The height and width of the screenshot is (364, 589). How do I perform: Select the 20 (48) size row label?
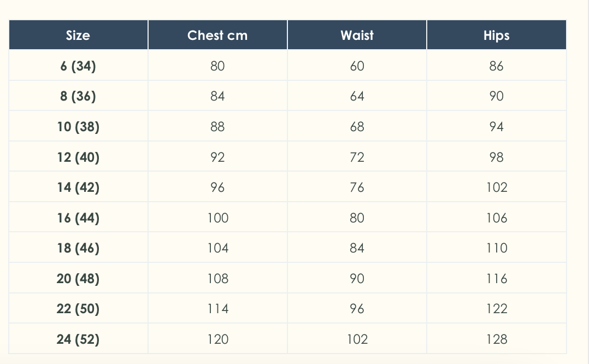[x=78, y=279]
